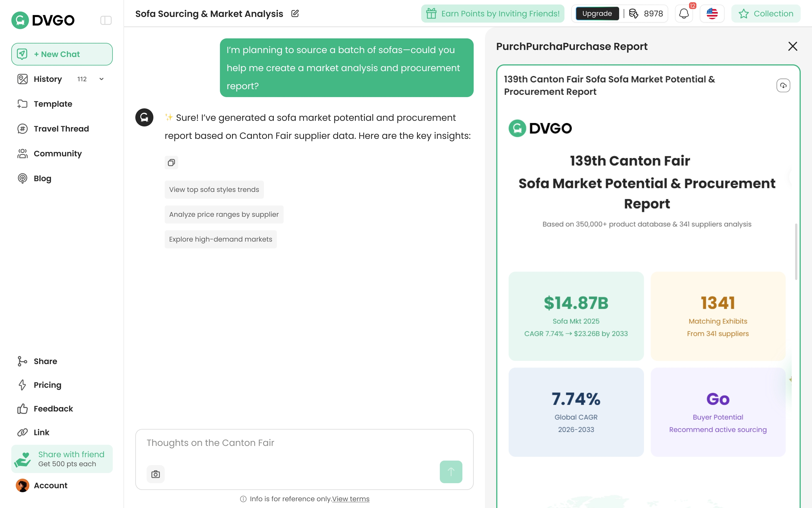Open the View terms link
The width and height of the screenshot is (812, 508).
pos(351,499)
